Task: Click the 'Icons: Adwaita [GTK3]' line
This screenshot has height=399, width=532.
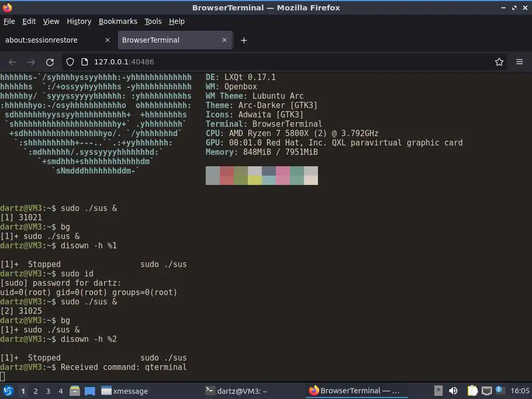Action: pyautogui.click(x=255, y=115)
